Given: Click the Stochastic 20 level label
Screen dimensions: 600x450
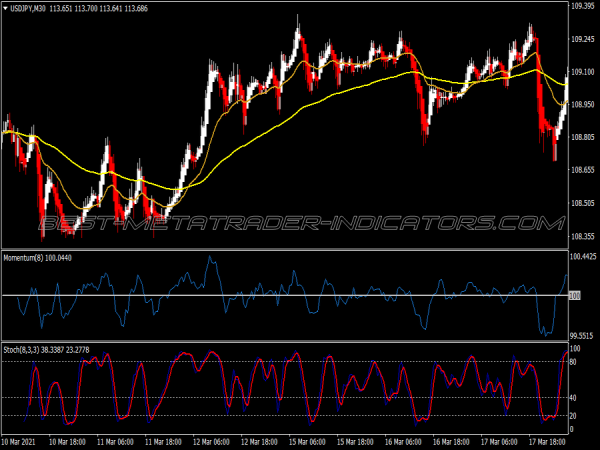Looking at the screenshot, I should pyautogui.click(x=573, y=416).
